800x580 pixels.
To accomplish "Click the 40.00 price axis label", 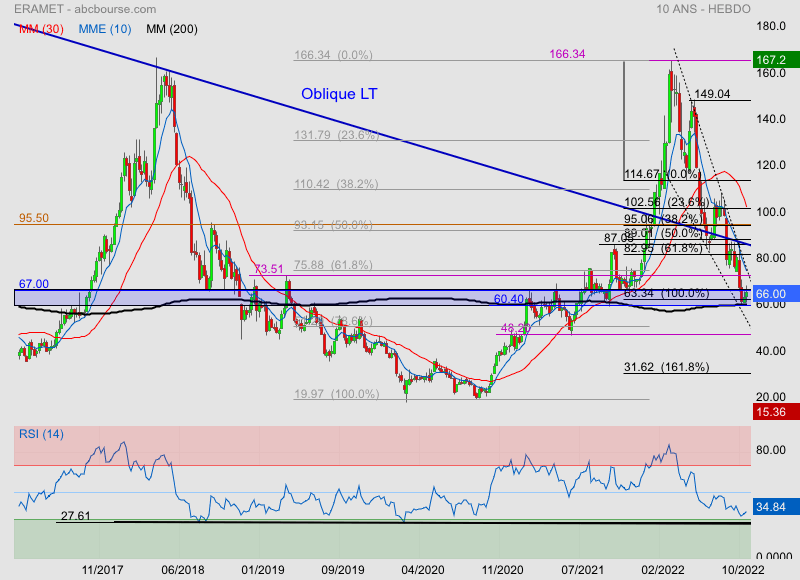I will (x=771, y=351).
